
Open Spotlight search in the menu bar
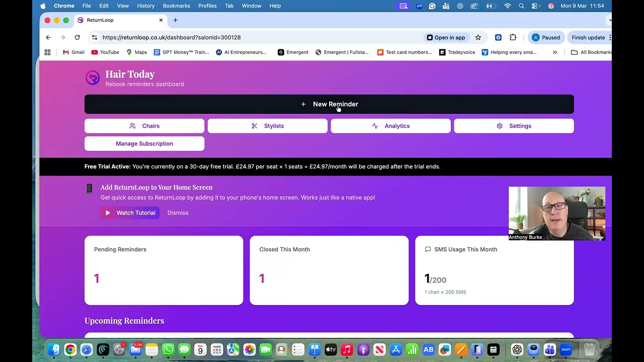click(x=521, y=6)
